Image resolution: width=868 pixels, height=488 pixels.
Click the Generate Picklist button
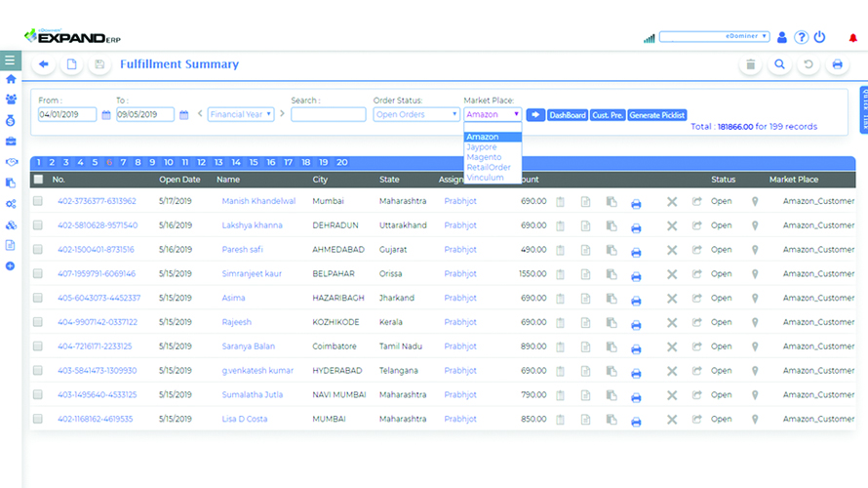657,115
